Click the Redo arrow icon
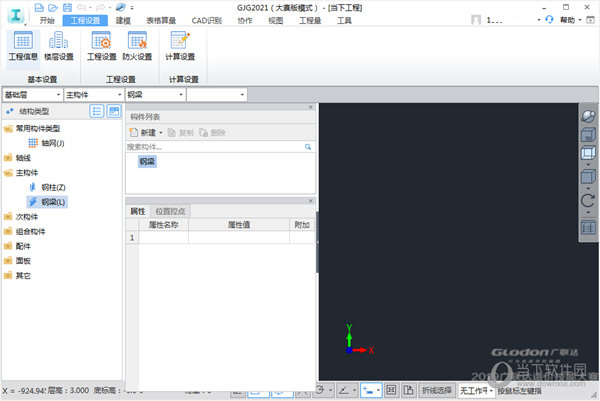The height and width of the screenshot is (401, 600). click(x=101, y=7)
